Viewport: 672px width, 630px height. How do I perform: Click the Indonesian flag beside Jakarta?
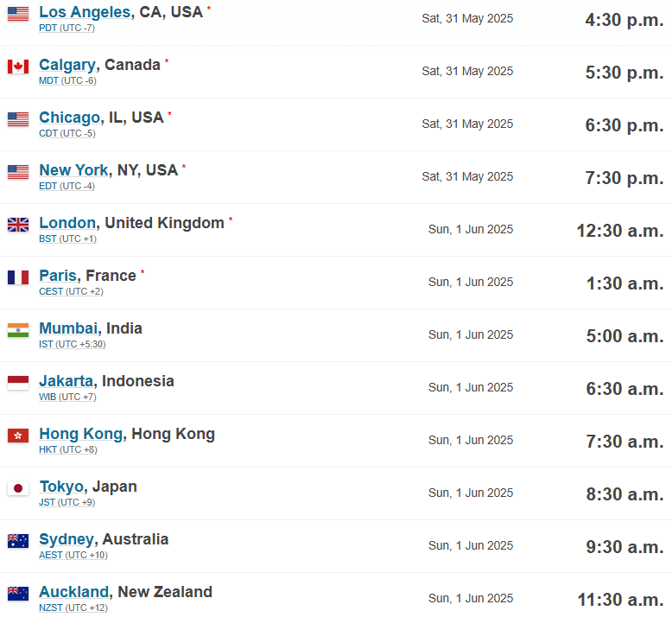pyautogui.click(x=18, y=383)
